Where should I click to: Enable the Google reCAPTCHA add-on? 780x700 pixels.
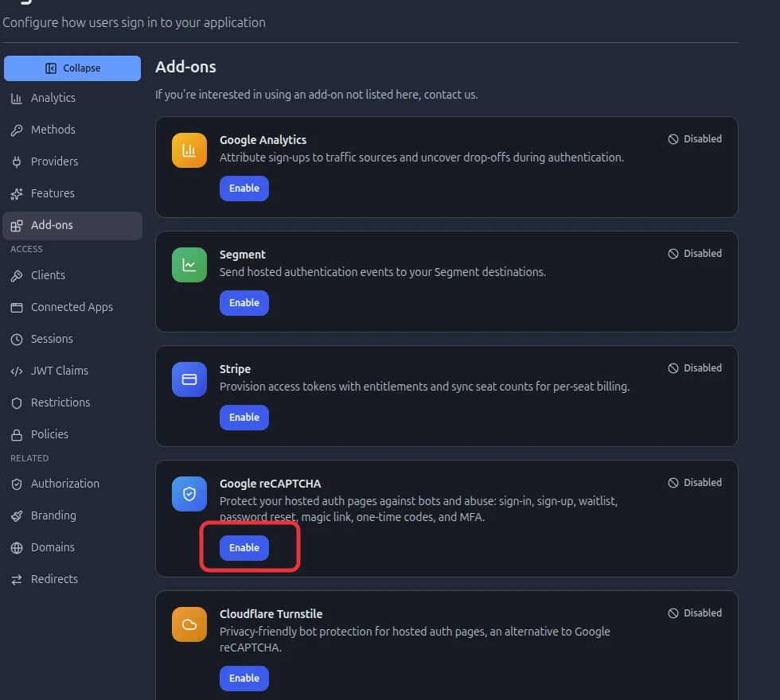[x=244, y=548]
